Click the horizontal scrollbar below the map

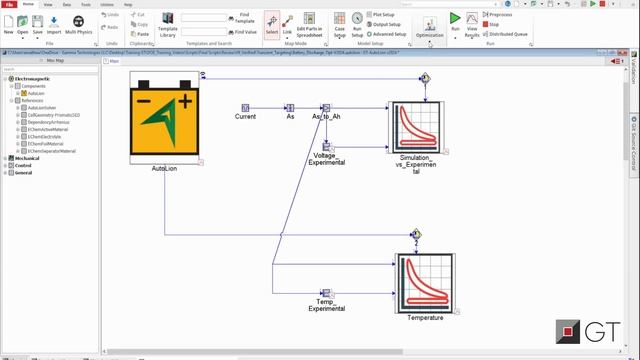point(255,351)
